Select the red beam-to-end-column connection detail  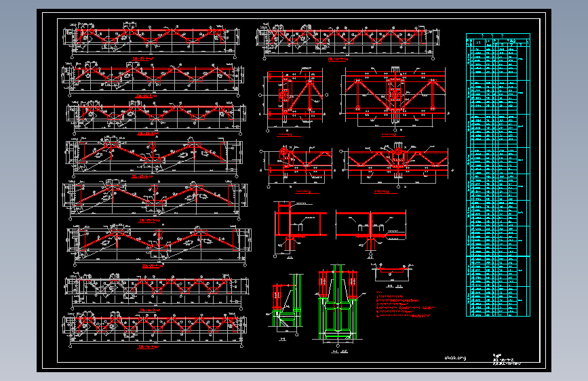coord(300,230)
